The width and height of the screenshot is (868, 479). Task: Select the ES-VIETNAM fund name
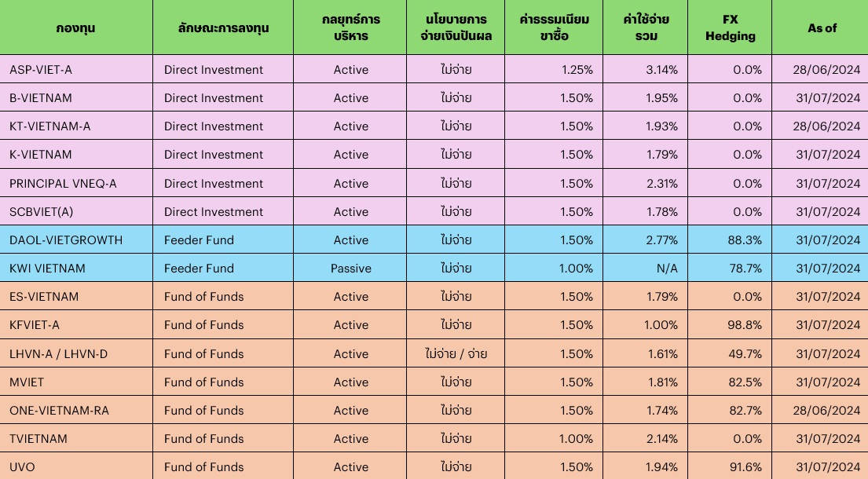pyautogui.click(x=44, y=297)
